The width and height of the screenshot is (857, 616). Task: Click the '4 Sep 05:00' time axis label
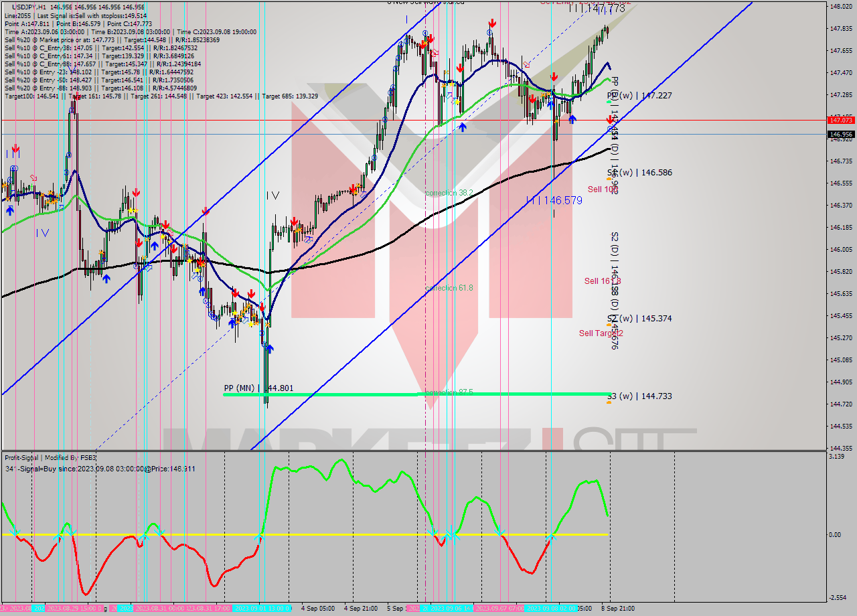318,609
